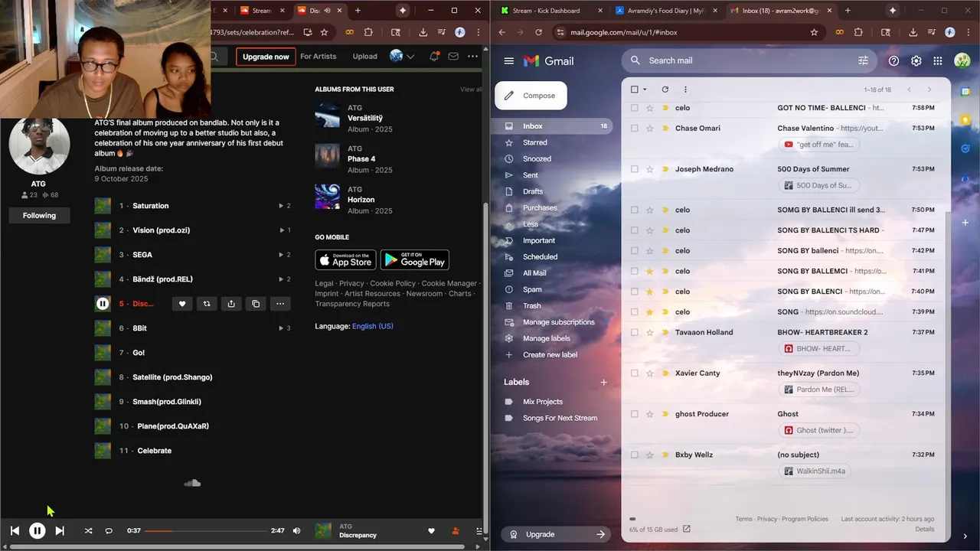Show Gmail search options filter icon
980x551 pixels.
tap(863, 60)
